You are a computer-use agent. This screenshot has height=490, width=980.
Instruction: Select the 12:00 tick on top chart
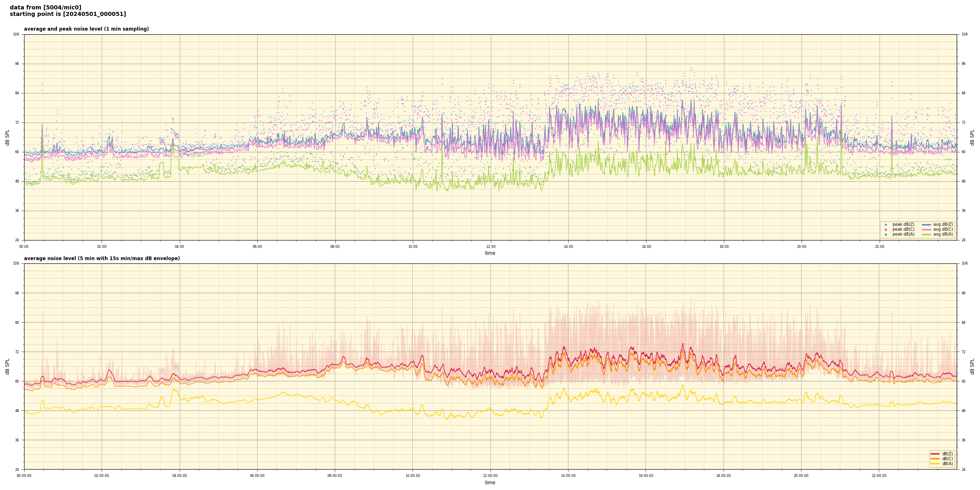point(490,247)
